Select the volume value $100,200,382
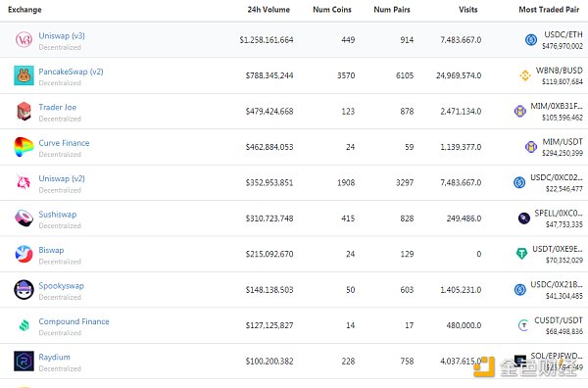 tap(269, 361)
